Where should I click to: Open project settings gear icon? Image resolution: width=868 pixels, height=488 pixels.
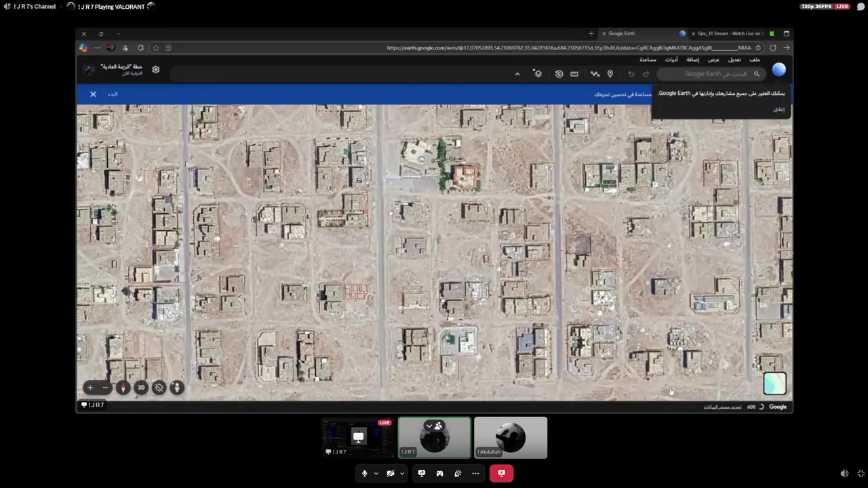[x=155, y=70]
